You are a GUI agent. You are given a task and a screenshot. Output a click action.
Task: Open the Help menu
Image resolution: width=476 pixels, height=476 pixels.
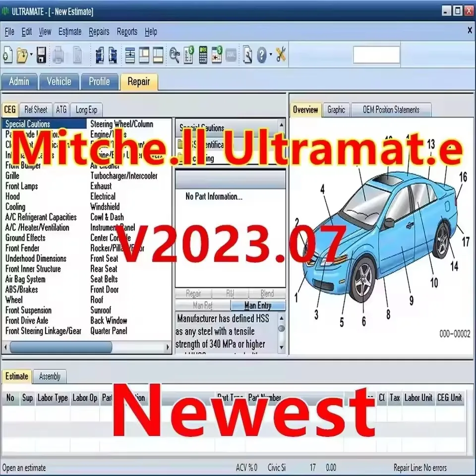(151, 32)
